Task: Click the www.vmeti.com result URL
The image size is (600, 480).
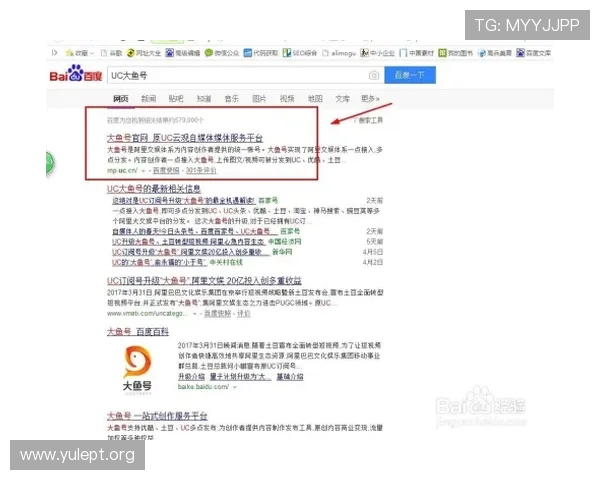Action: [148, 313]
